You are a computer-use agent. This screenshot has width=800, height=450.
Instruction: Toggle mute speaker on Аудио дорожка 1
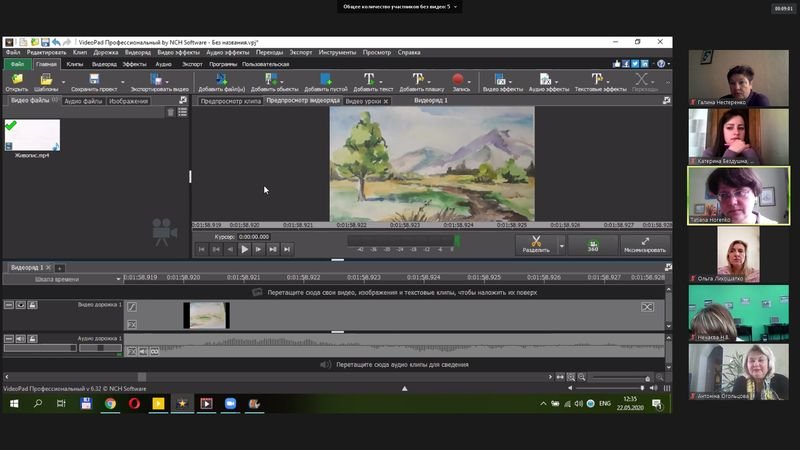pyautogui.click(x=20, y=339)
